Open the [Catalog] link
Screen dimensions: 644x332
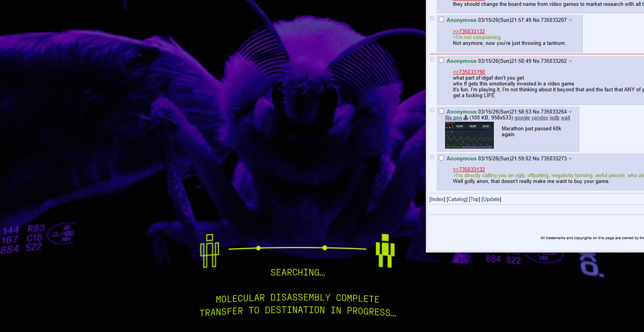tap(457, 199)
